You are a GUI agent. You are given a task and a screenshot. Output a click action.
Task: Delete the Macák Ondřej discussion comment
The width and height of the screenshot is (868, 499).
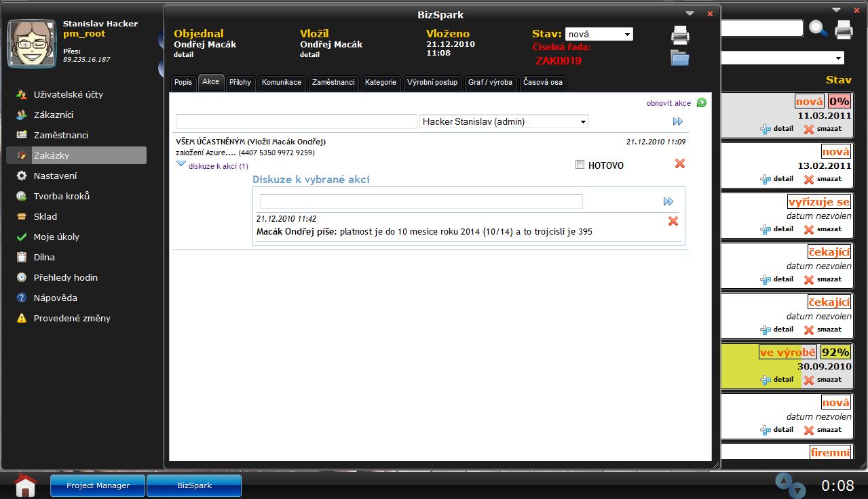click(673, 221)
